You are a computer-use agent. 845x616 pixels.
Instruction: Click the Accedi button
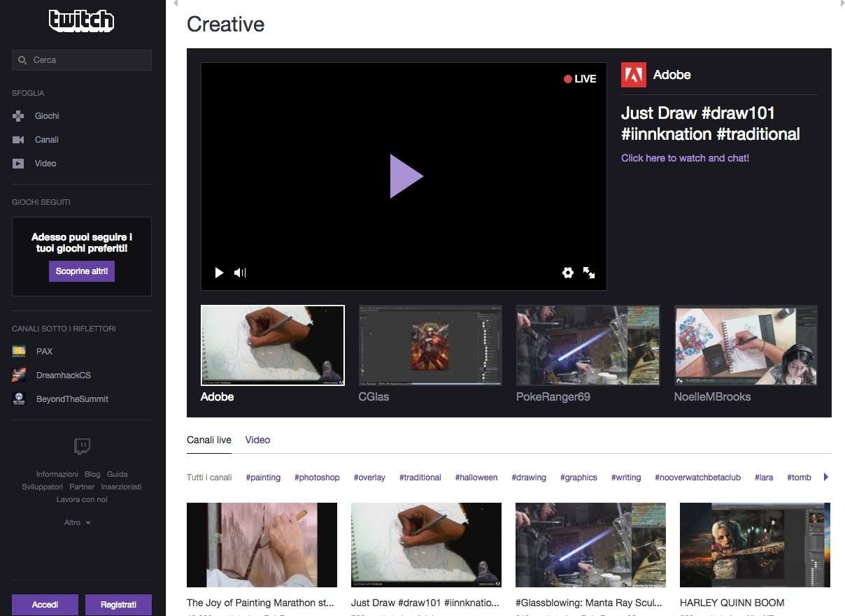(45, 605)
